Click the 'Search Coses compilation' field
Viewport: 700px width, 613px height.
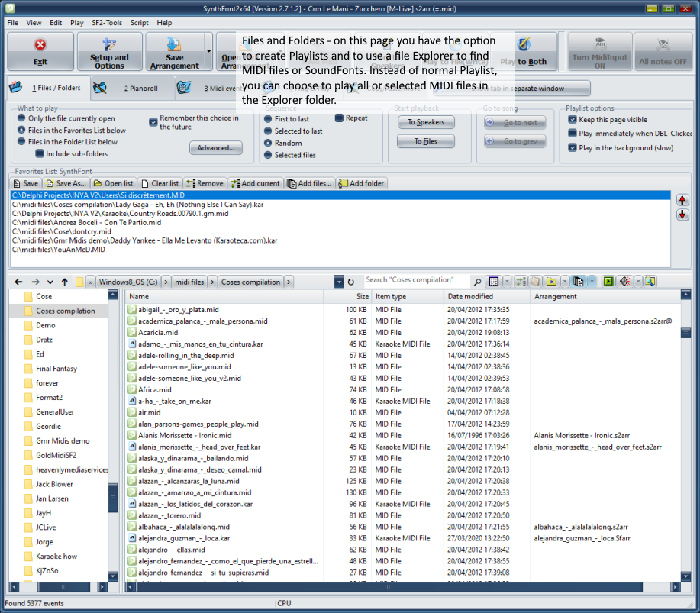pos(415,280)
